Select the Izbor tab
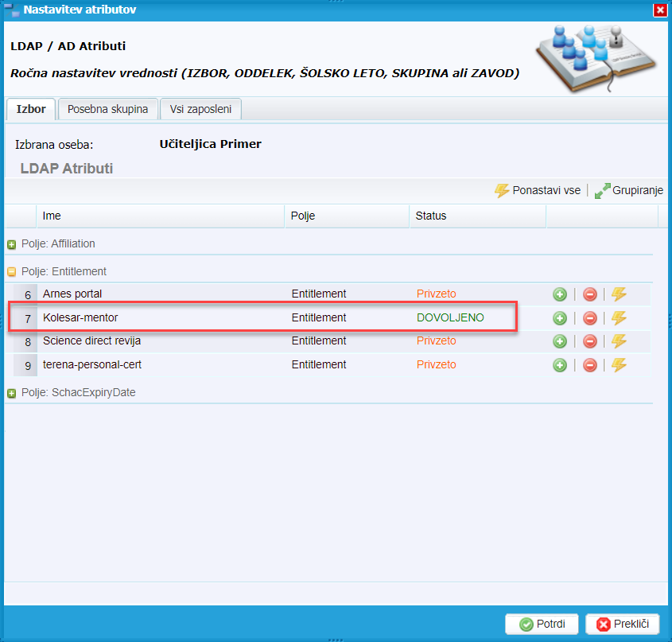 31,109
